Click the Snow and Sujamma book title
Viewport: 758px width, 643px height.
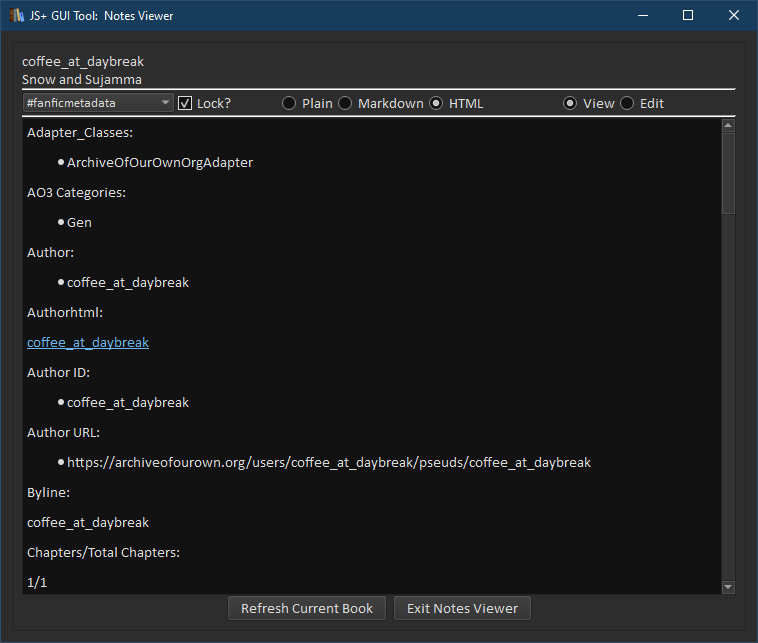click(x=82, y=80)
